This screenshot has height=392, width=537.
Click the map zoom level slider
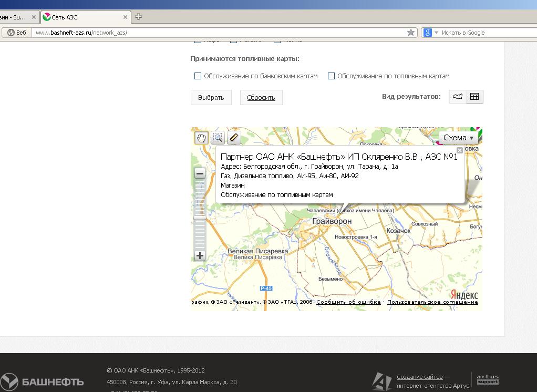coord(200,218)
